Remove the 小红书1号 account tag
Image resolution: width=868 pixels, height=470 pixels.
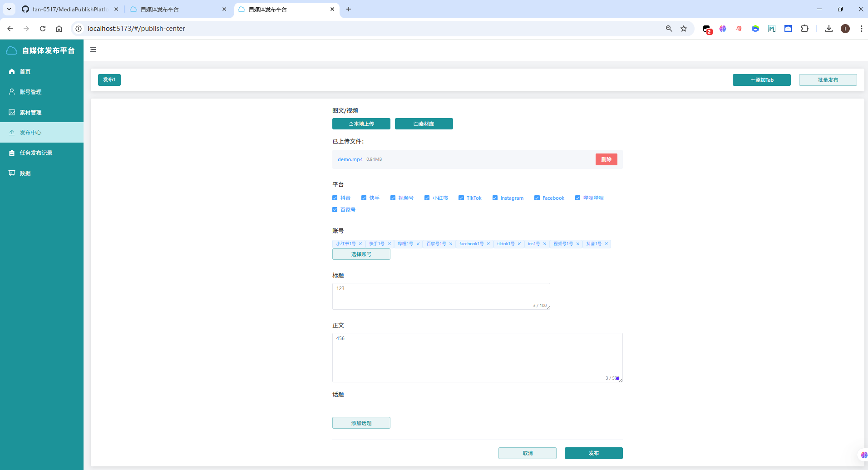[x=360, y=244]
